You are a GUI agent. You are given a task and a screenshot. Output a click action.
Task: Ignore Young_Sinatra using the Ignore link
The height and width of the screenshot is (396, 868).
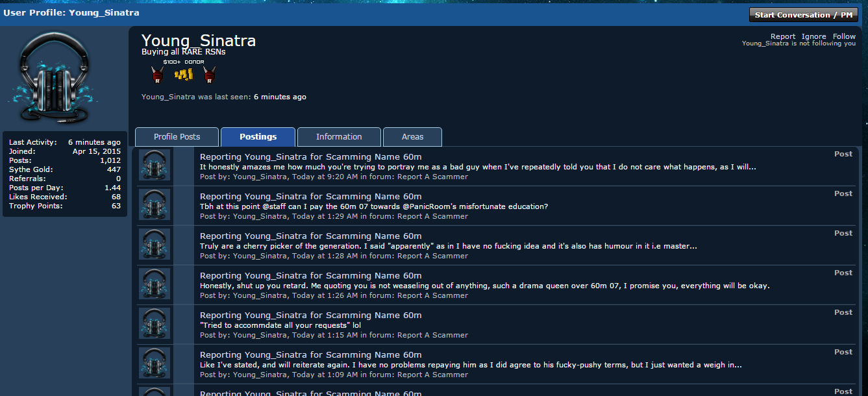click(x=814, y=36)
